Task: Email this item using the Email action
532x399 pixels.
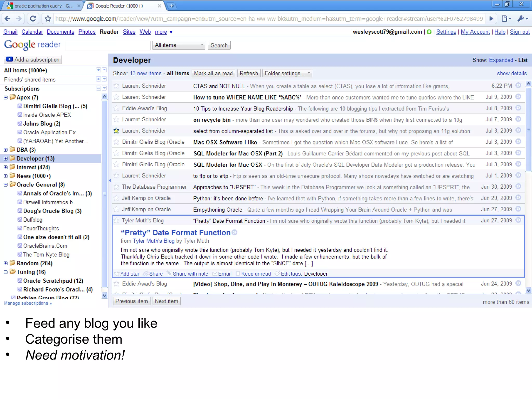Action: (x=222, y=274)
